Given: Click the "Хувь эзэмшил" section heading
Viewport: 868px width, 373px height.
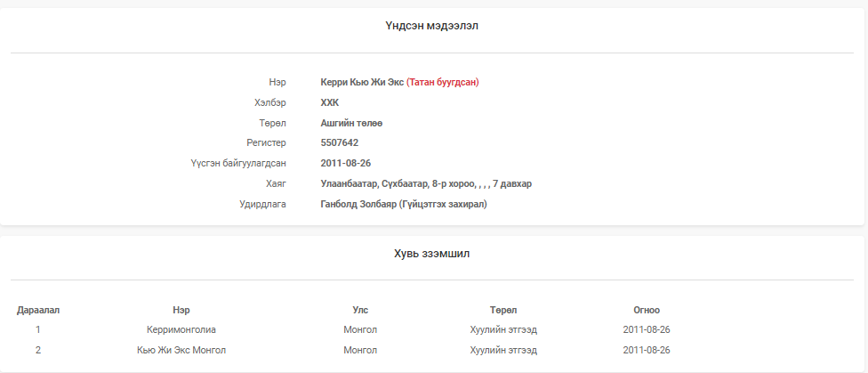Looking at the screenshot, I should tap(432, 254).
